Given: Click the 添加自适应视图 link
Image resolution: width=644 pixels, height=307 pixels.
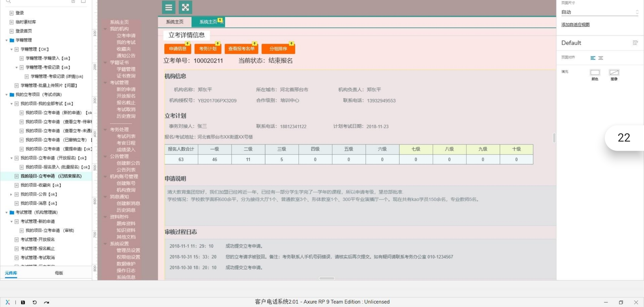Looking at the screenshot, I should (x=575, y=25).
